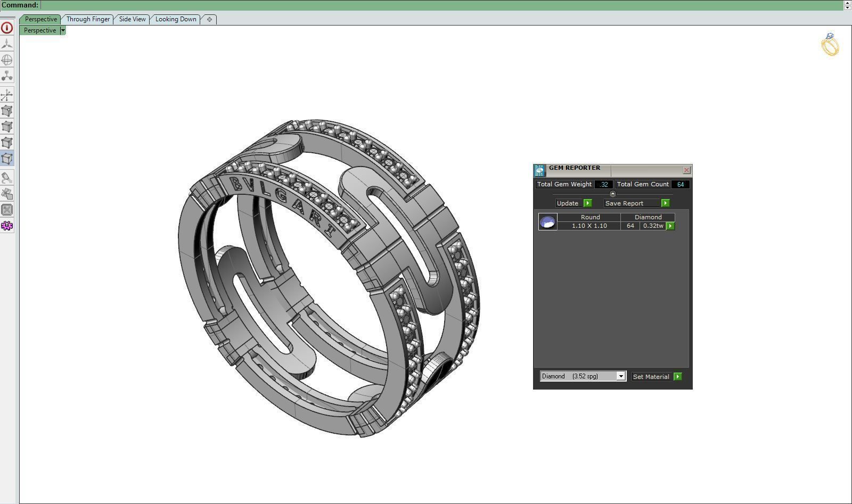
Task: Click the Total Gem Count value 64
Action: pyautogui.click(x=681, y=184)
